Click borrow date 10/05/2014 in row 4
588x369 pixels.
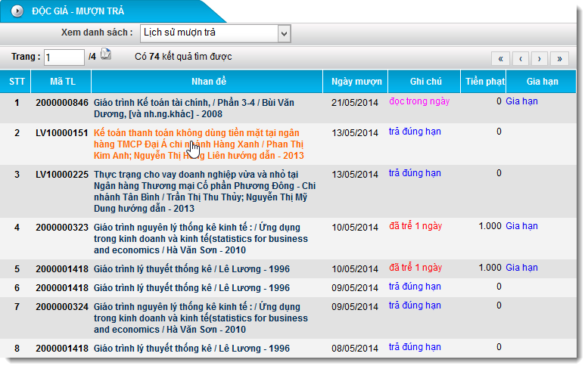pos(355,228)
